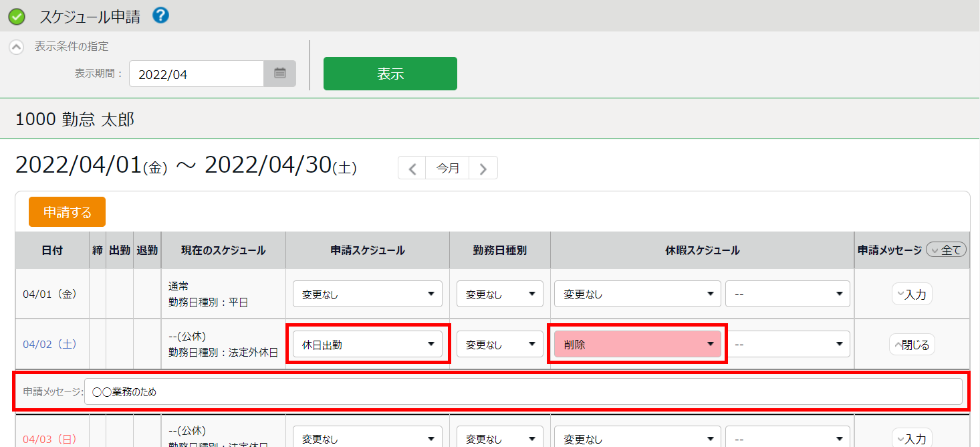Image resolution: width=980 pixels, height=447 pixels.
Task: Collapse 04/02 message with 閉じる button
Action: [912, 345]
